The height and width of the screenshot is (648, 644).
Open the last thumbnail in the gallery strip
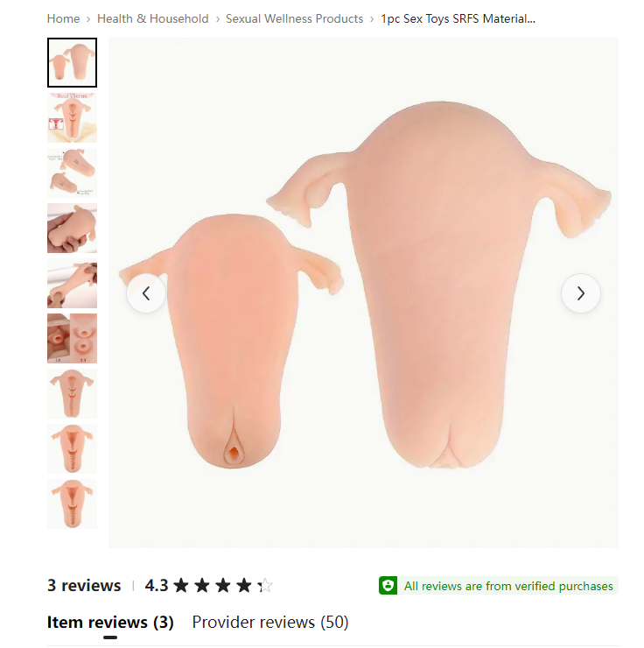pos(73,504)
